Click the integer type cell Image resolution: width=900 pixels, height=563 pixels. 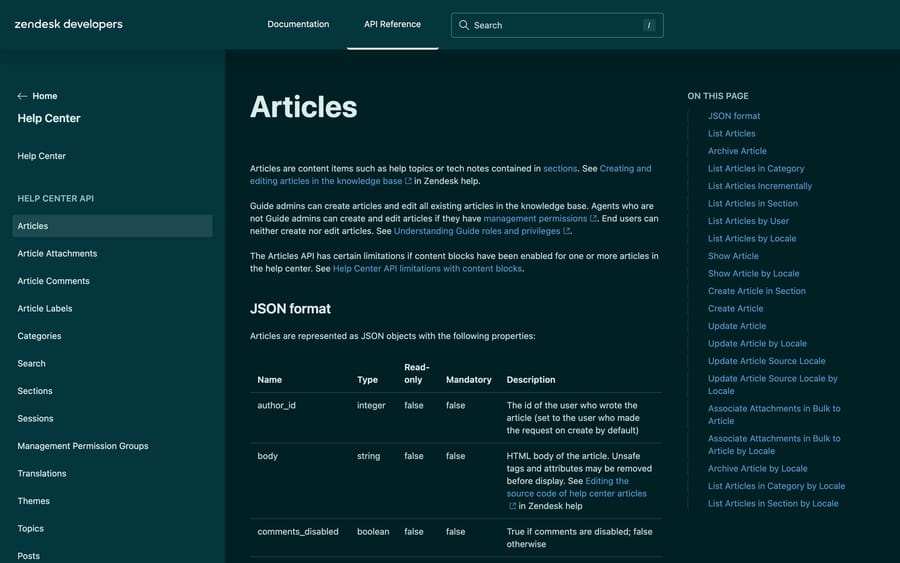(371, 406)
